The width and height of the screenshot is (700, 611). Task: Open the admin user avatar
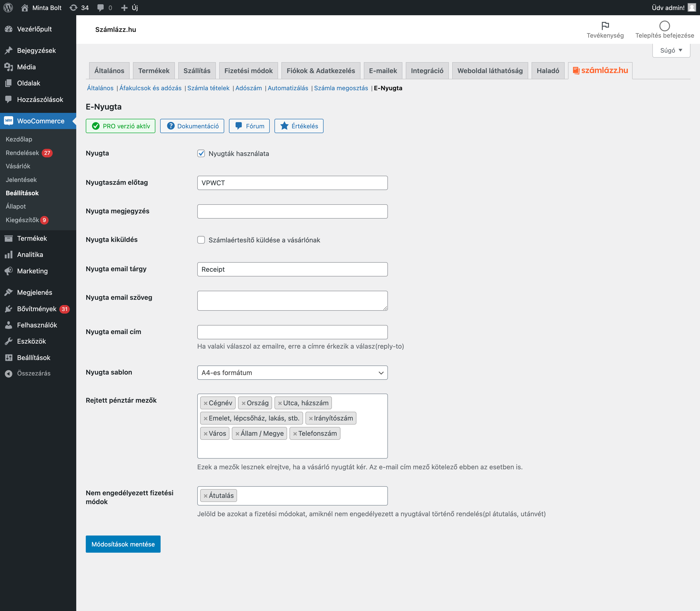(x=691, y=8)
